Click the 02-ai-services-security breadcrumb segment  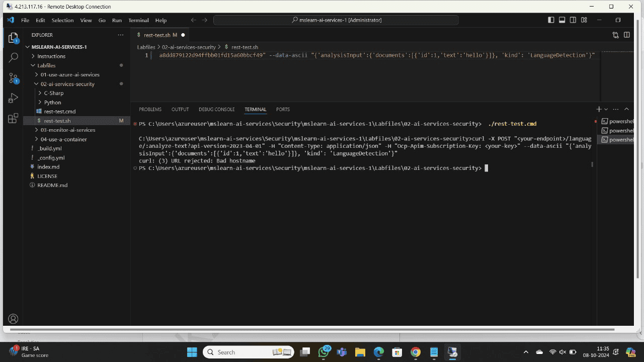(x=189, y=47)
